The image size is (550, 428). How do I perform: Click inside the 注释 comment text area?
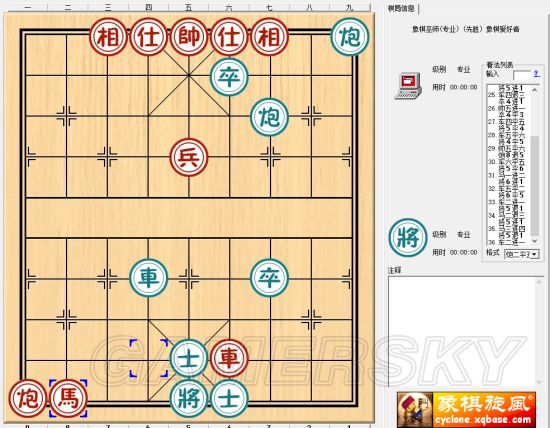coord(462,331)
